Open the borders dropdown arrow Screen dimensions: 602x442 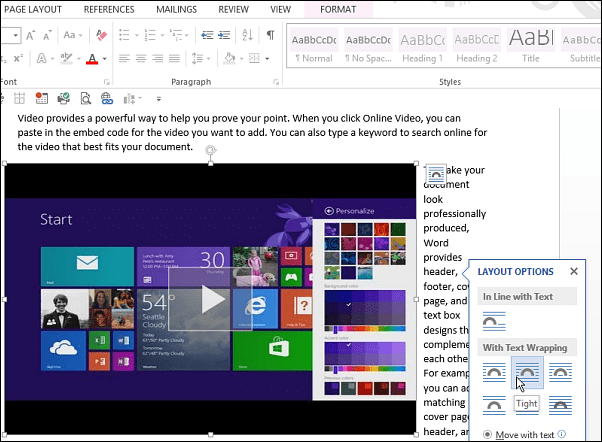click(x=267, y=59)
